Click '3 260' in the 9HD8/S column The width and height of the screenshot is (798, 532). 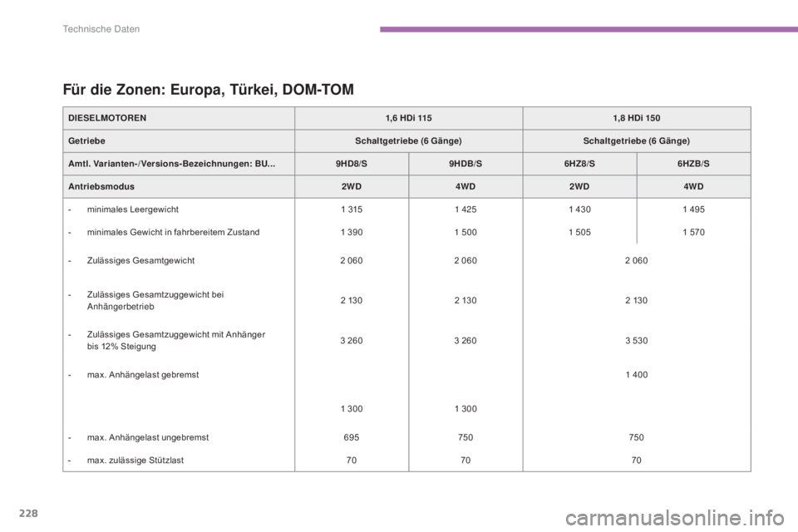tap(352, 341)
